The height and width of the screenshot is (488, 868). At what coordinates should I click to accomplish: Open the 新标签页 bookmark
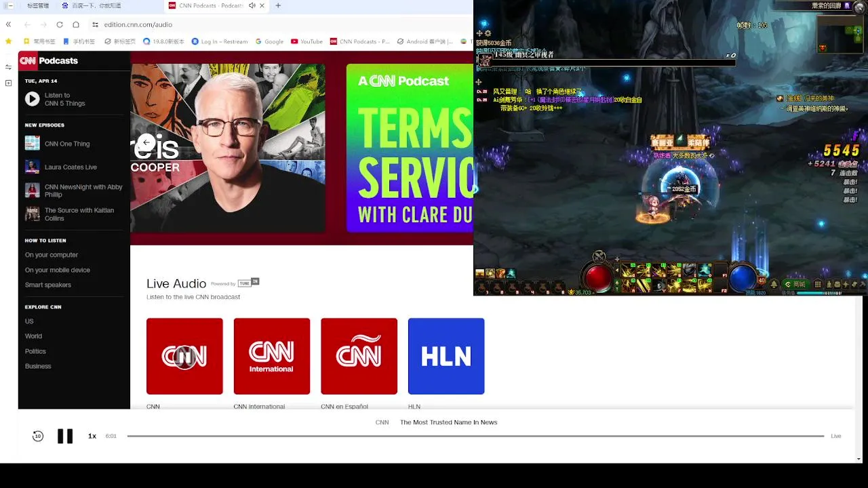coord(120,41)
